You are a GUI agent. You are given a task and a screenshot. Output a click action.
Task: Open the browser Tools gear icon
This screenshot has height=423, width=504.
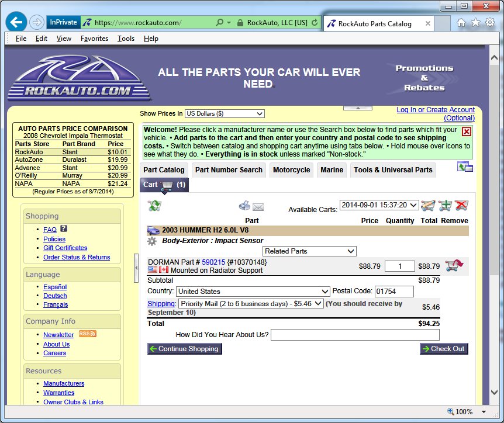(x=490, y=22)
